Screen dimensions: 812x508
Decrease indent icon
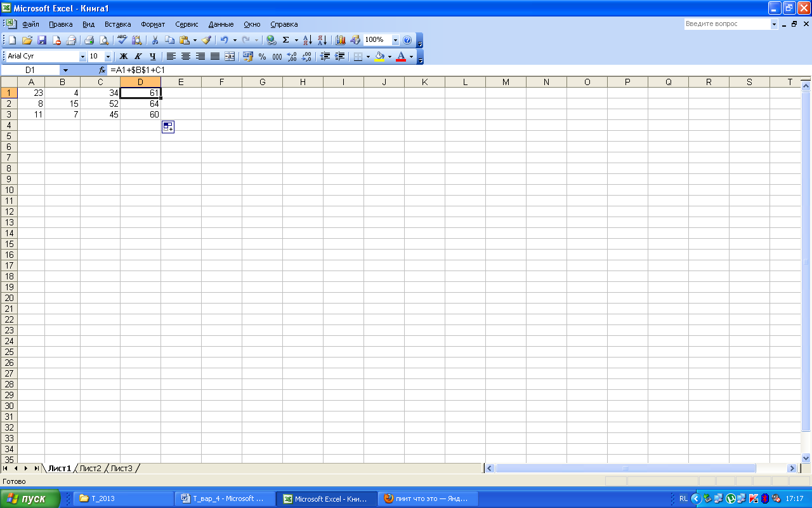tap(325, 57)
